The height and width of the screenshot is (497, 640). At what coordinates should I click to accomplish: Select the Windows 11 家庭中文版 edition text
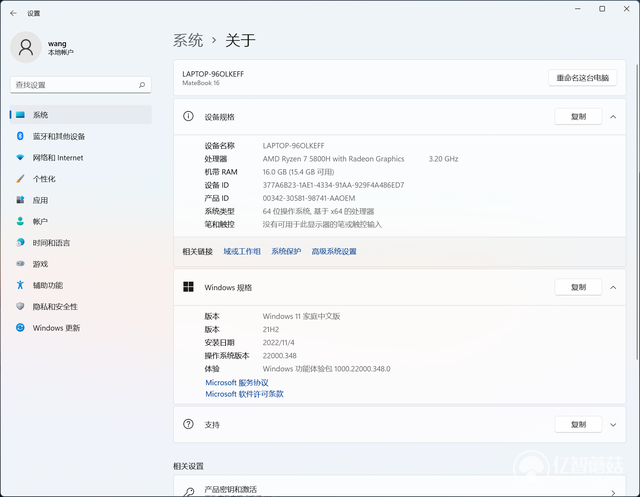coord(301,316)
